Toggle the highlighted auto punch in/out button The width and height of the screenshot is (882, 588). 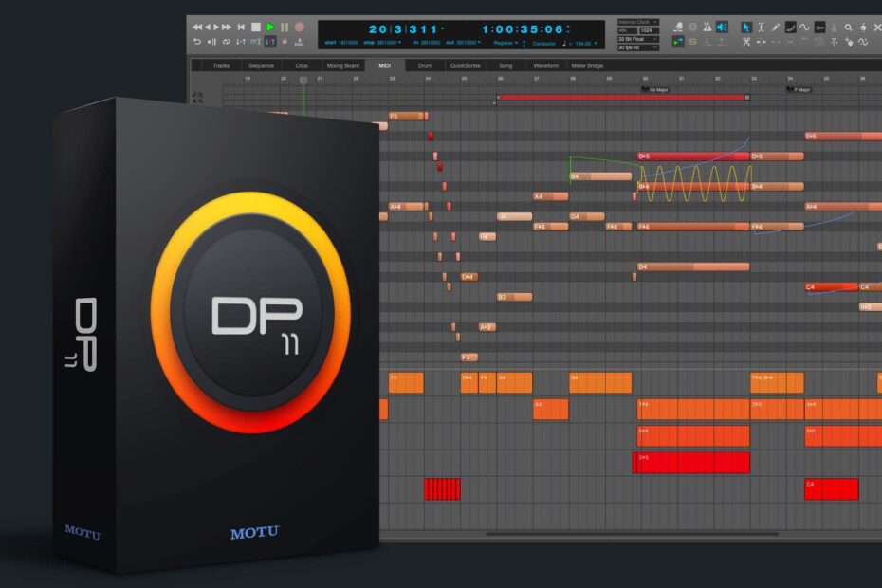(270, 42)
